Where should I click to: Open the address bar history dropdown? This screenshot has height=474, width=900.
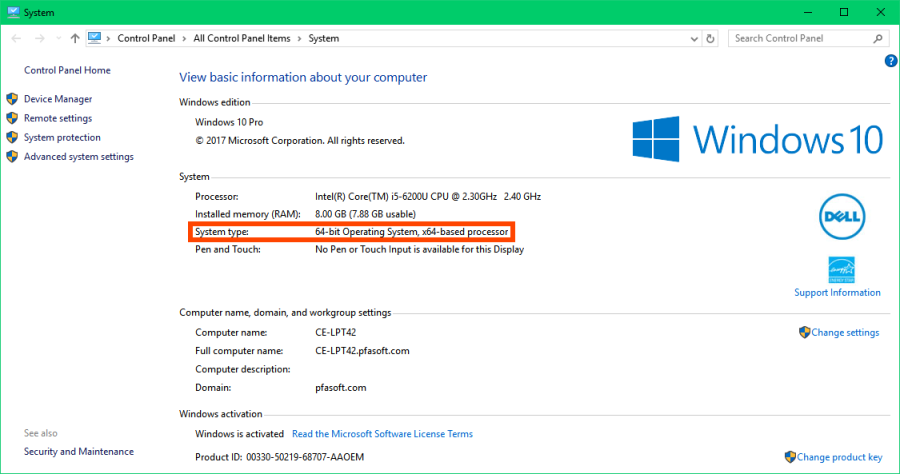click(x=692, y=39)
